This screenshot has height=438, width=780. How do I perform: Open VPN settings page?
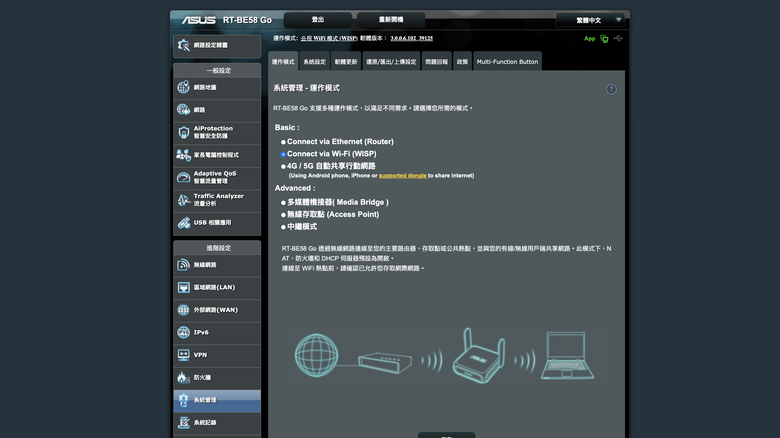(x=217, y=355)
